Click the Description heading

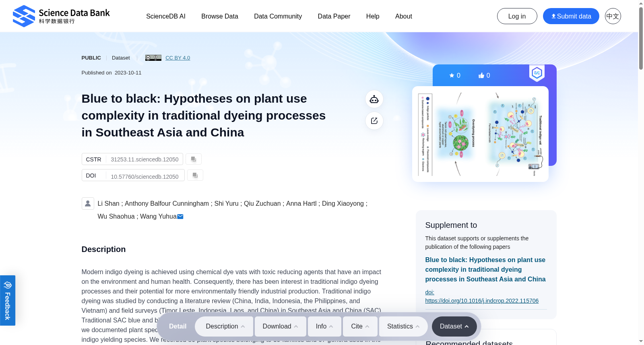pos(103,249)
